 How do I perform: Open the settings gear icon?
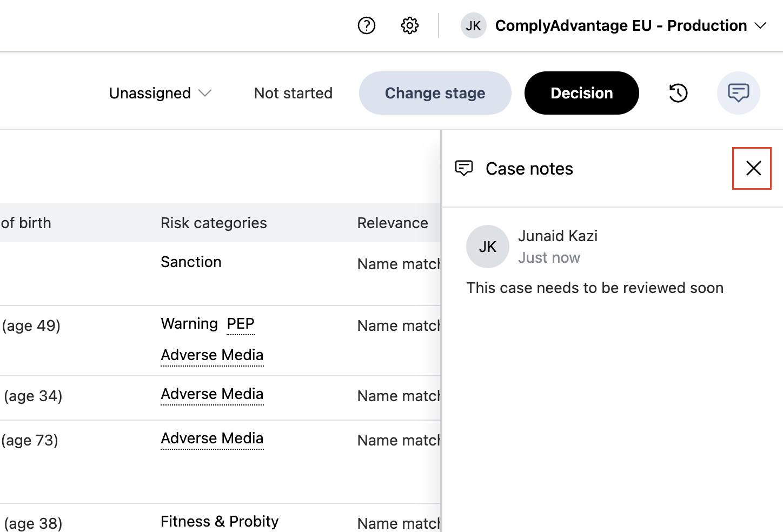click(410, 25)
